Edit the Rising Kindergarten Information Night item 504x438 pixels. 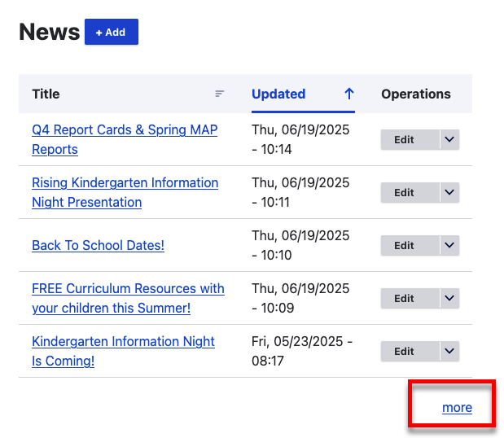coord(405,193)
